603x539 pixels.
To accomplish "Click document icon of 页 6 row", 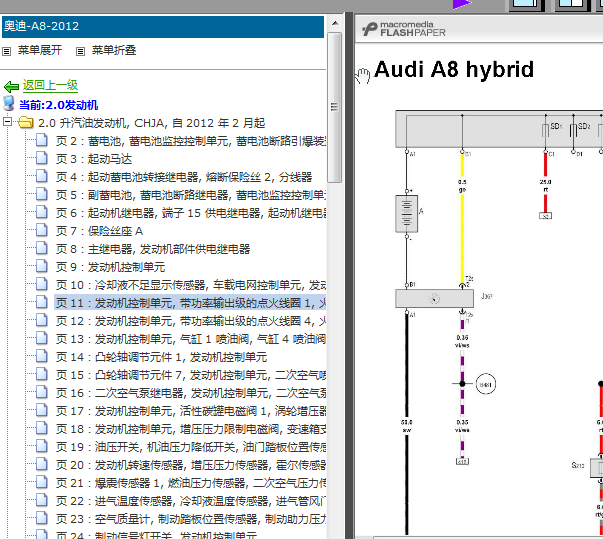I will 42,212.
